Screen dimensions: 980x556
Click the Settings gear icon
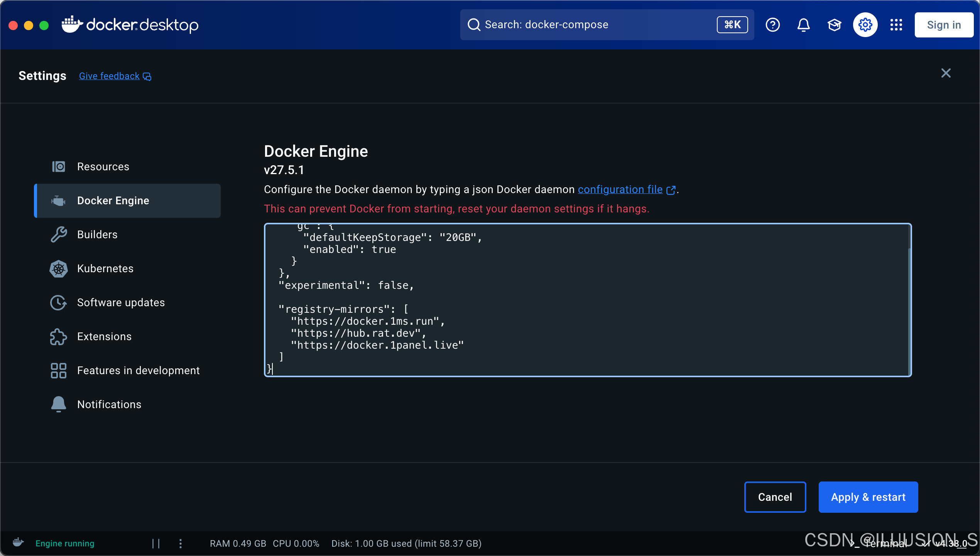865,25
